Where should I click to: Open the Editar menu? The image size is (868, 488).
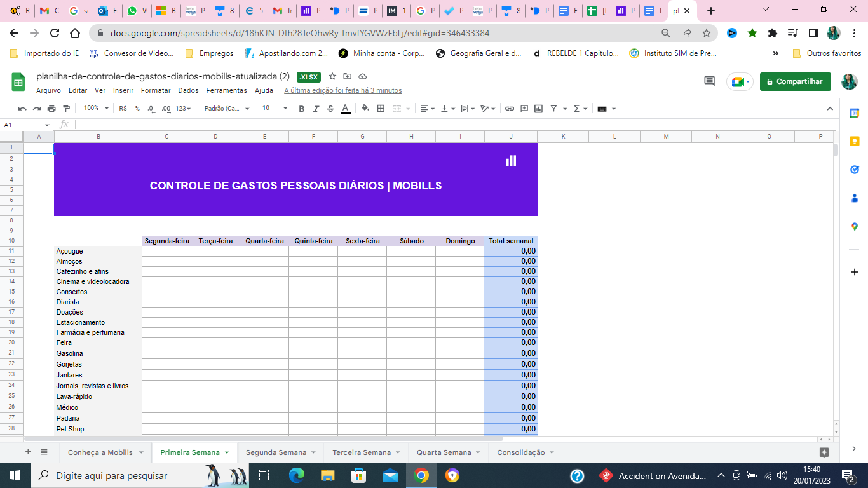tap(78, 90)
